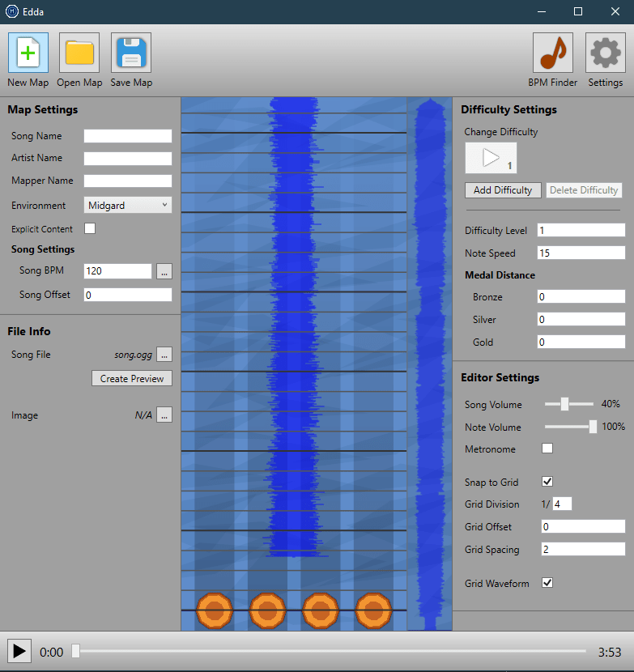The image size is (634, 672).
Task: Click the Song Offset input field
Action: pyautogui.click(x=128, y=295)
